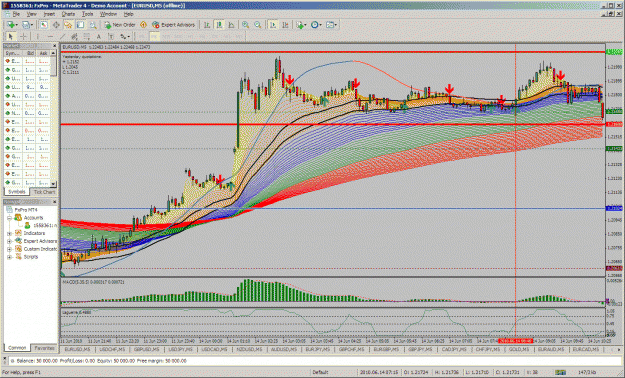The image size is (625, 378).
Task: Open the Templates dropdown
Action: coord(331,25)
